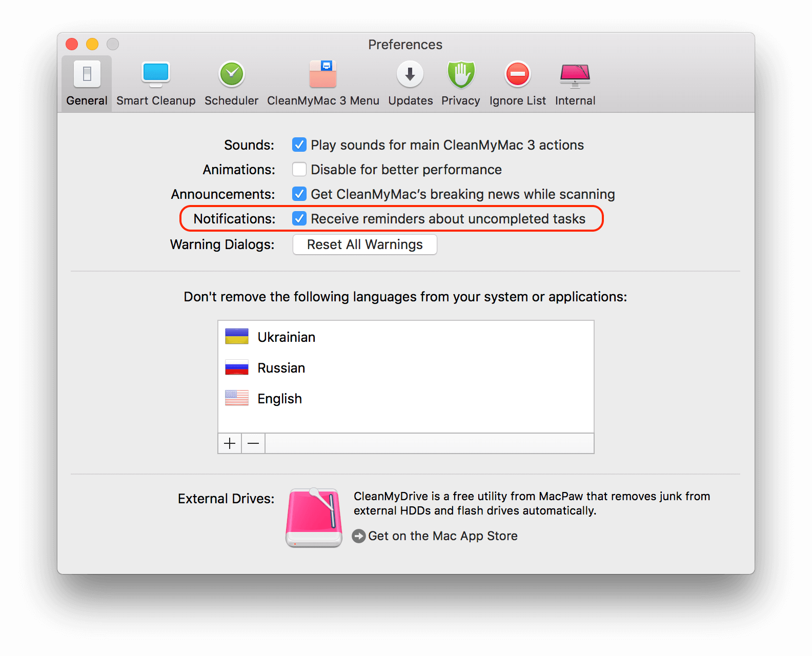The image size is (812, 656).
Task: Click the CleanMyDrive pink drive icon
Action: (314, 518)
